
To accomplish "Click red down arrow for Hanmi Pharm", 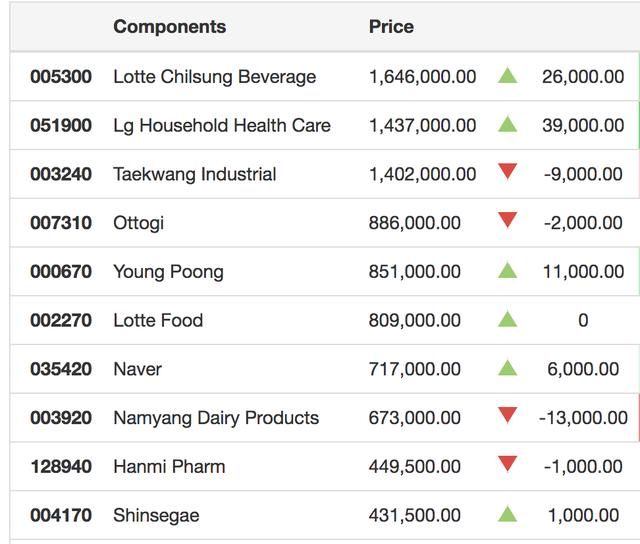I will [508, 465].
